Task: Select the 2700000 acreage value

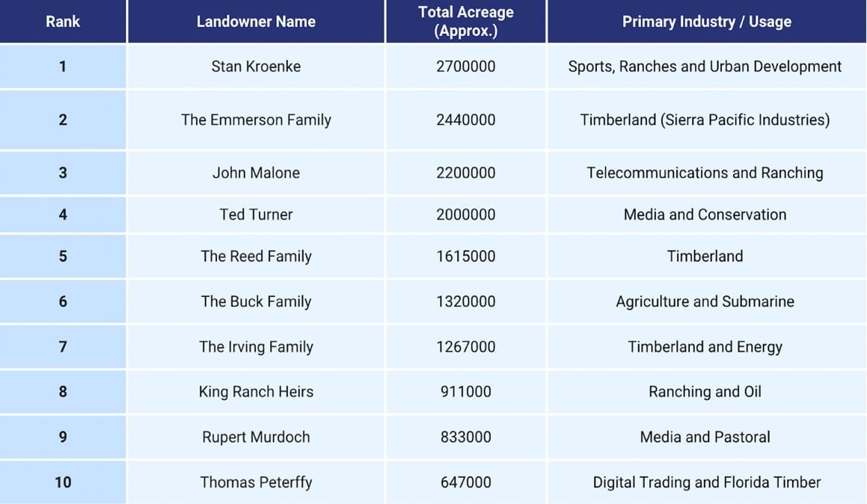Action: click(x=465, y=67)
